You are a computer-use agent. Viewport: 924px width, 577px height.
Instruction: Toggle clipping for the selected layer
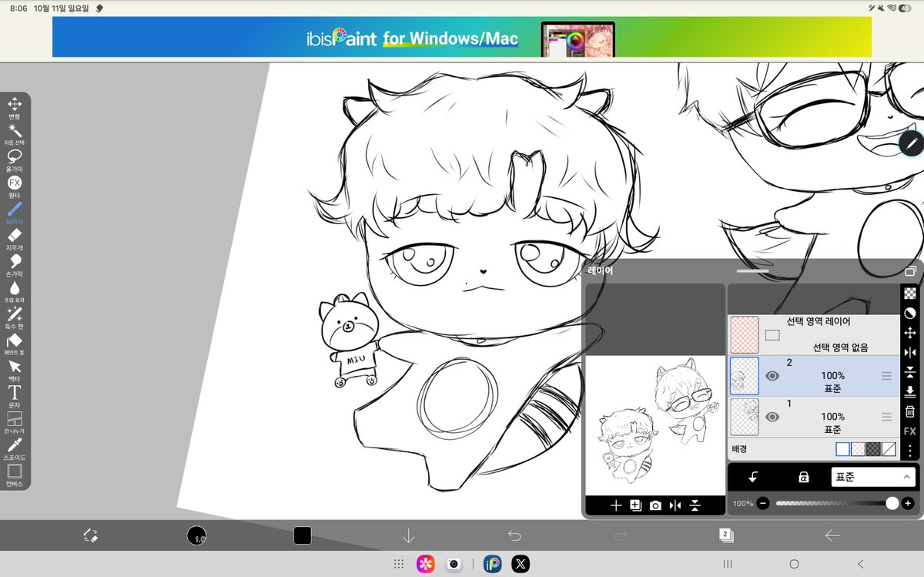754,478
